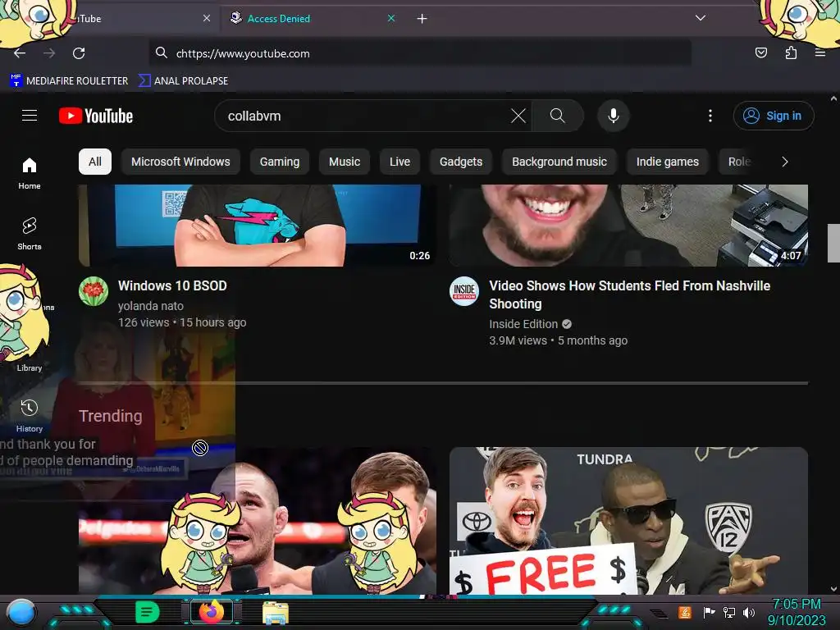Open Windows 10 BSOD video title
The height and width of the screenshot is (630, 840).
coord(172,285)
